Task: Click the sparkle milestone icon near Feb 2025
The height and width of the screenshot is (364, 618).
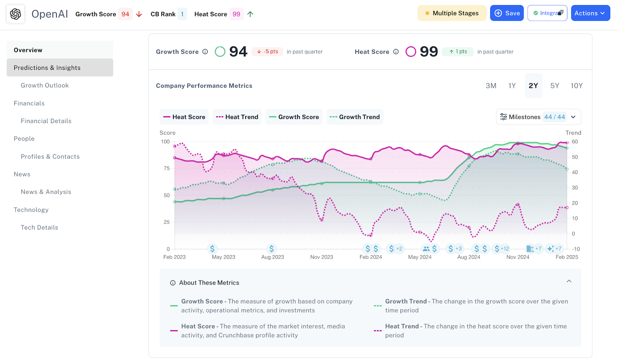Action: tap(550, 249)
